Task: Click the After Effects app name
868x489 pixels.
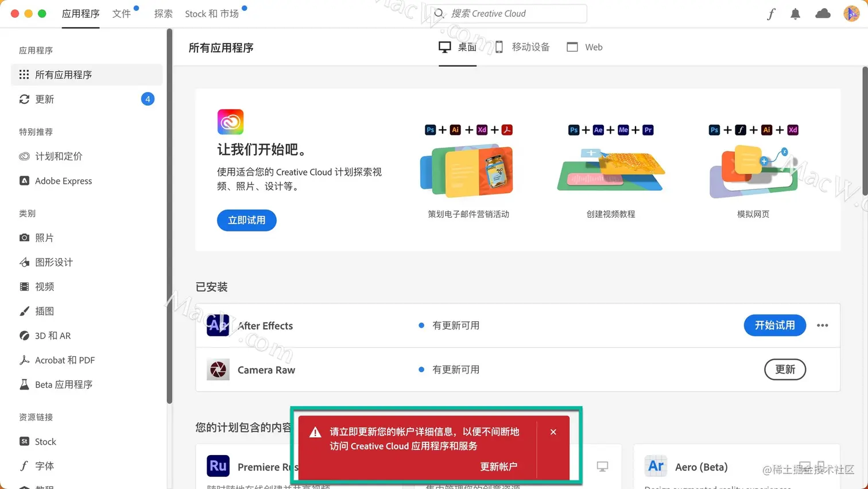Action: tap(265, 326)
